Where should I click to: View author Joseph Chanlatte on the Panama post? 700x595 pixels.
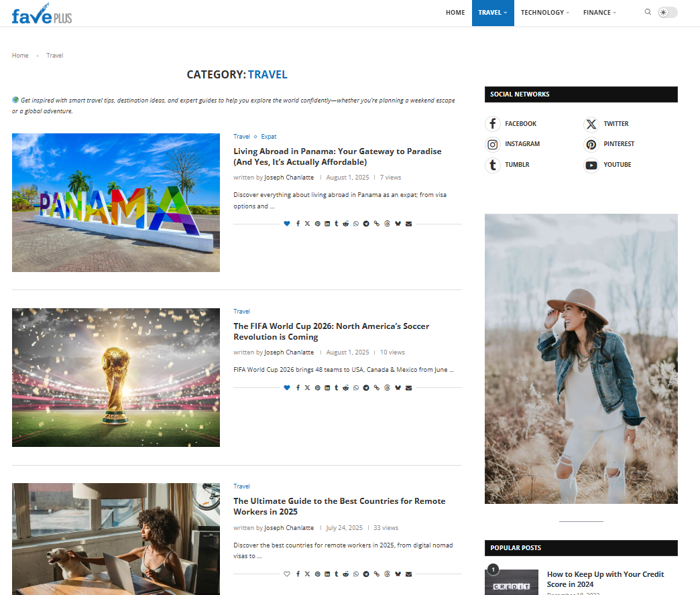point(289,178)
